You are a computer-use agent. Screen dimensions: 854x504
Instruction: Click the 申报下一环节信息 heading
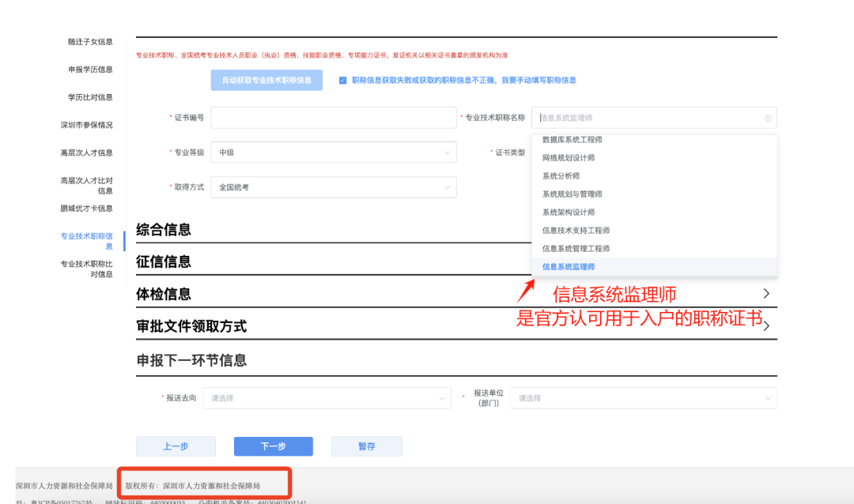191,360
